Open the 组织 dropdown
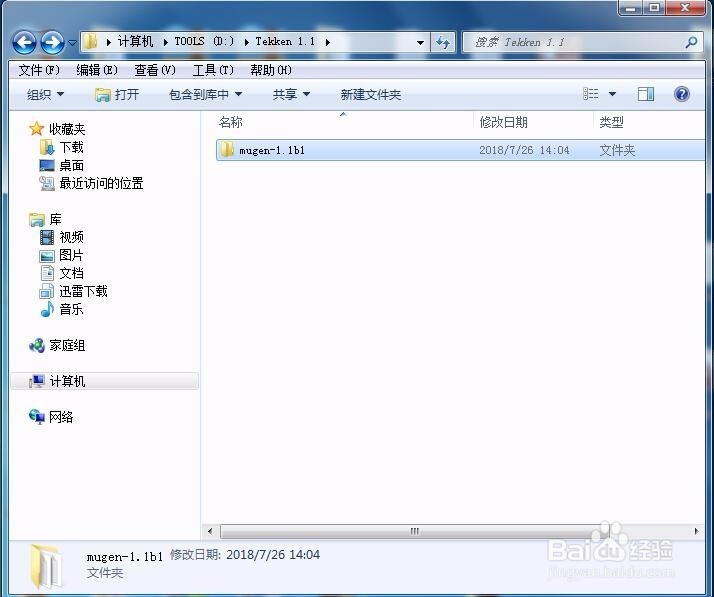 tap(46, 95)
